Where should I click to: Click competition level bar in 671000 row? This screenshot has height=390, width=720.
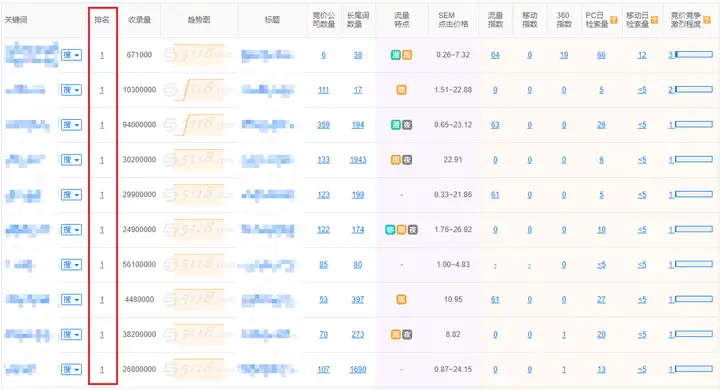[694, 55]
